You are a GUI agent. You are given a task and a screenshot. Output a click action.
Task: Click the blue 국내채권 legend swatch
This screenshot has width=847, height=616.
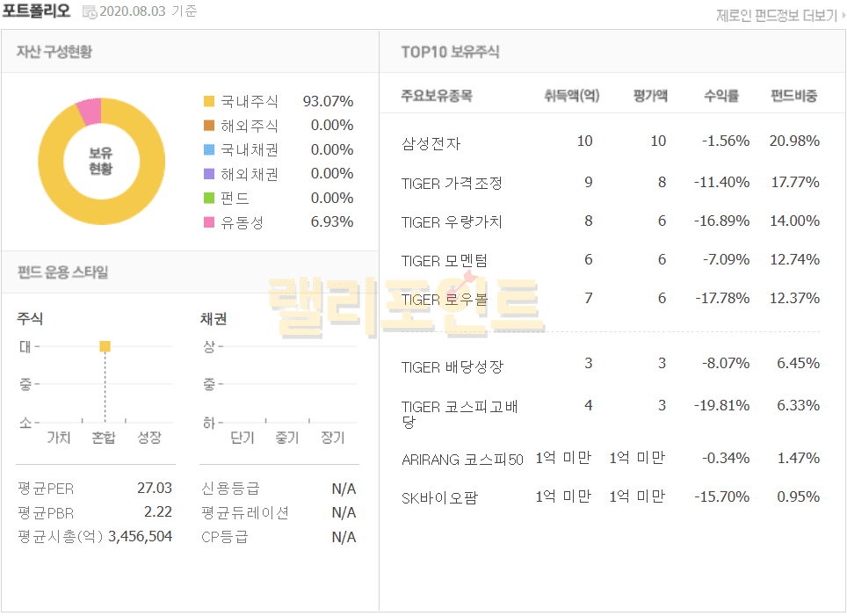209,150
